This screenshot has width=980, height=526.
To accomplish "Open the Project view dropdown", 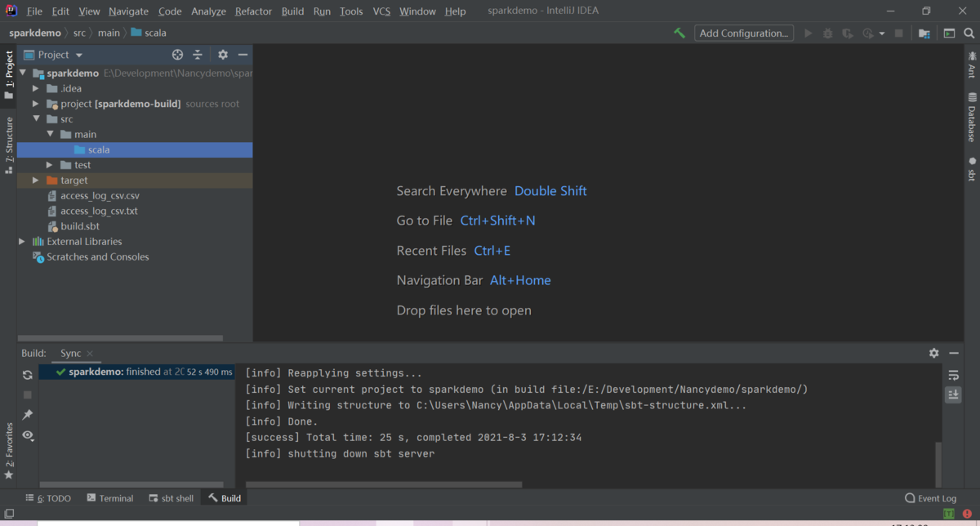I will pyautogui.click(x=54, y=55).
